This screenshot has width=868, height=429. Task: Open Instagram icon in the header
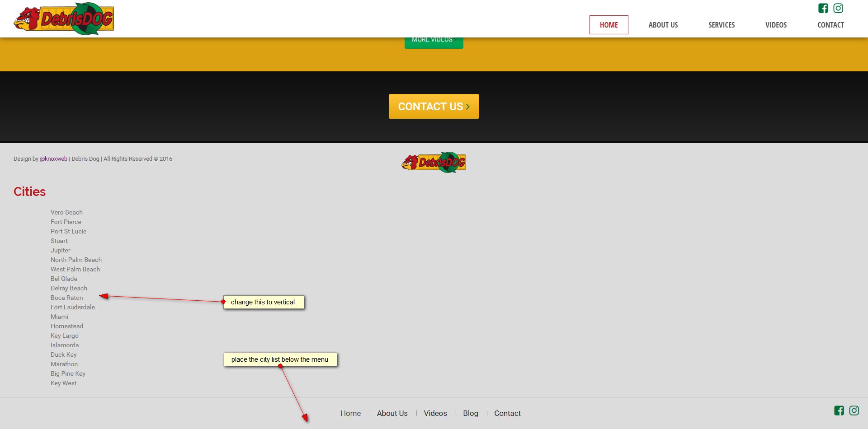tap(838, 8)
